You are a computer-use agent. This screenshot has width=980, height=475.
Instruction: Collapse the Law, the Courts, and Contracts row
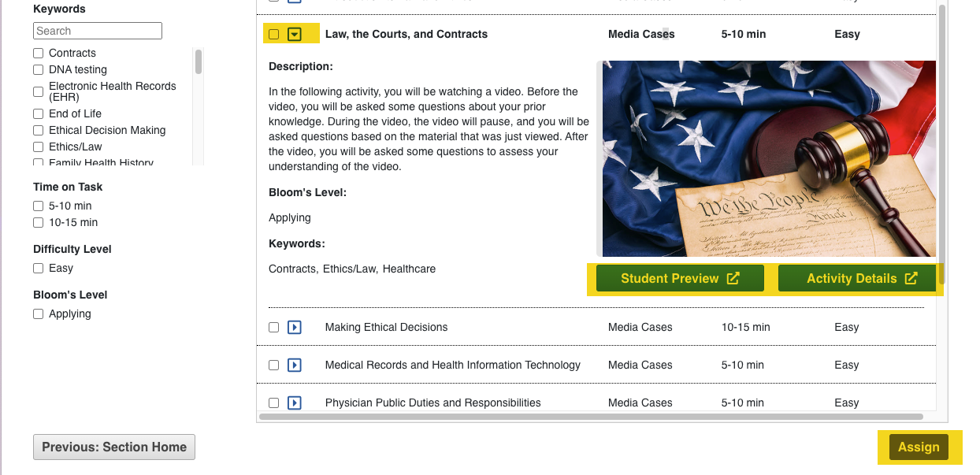pos(295,34)
